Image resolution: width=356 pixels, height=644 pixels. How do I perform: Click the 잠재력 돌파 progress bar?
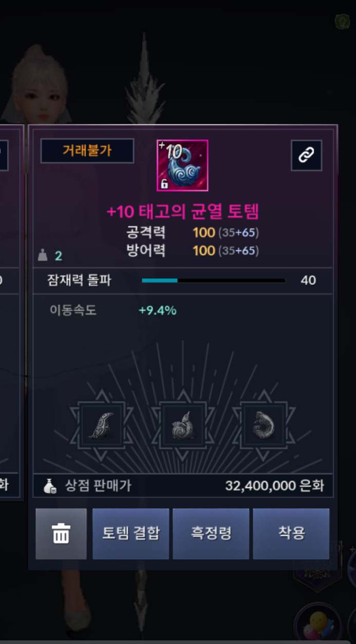click(x=214, y=280)
